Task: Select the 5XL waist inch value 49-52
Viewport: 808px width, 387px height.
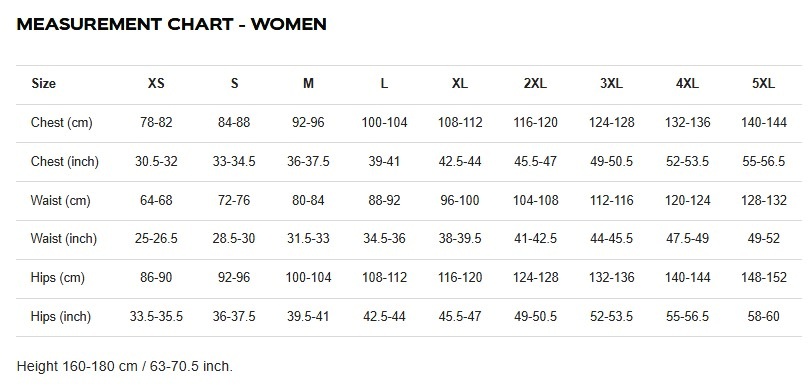Action: pos(764,239)
